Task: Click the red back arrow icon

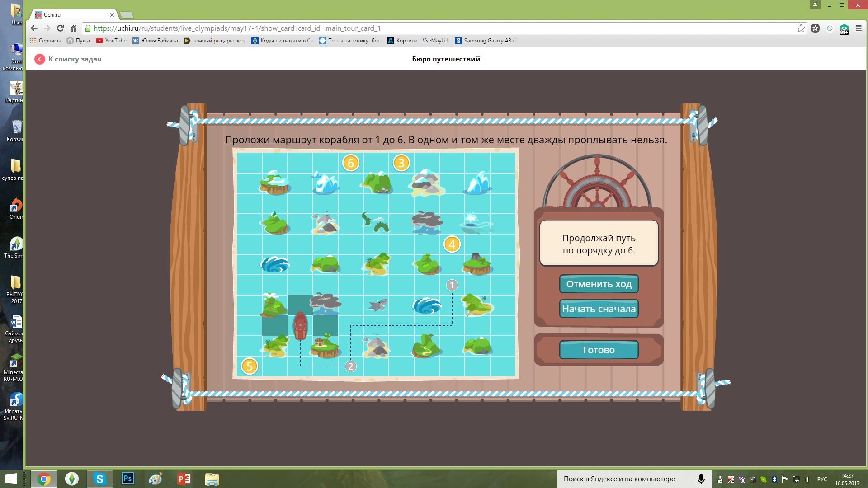Action: (40, 59)
